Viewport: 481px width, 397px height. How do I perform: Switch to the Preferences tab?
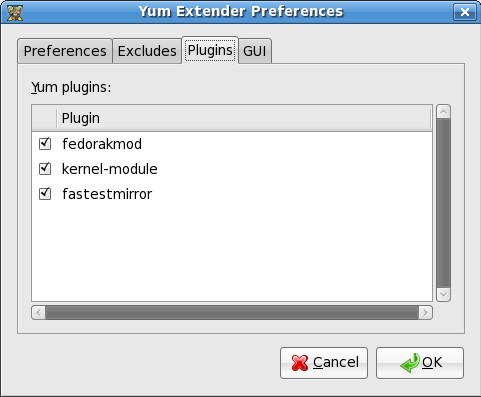pos(65,51)
